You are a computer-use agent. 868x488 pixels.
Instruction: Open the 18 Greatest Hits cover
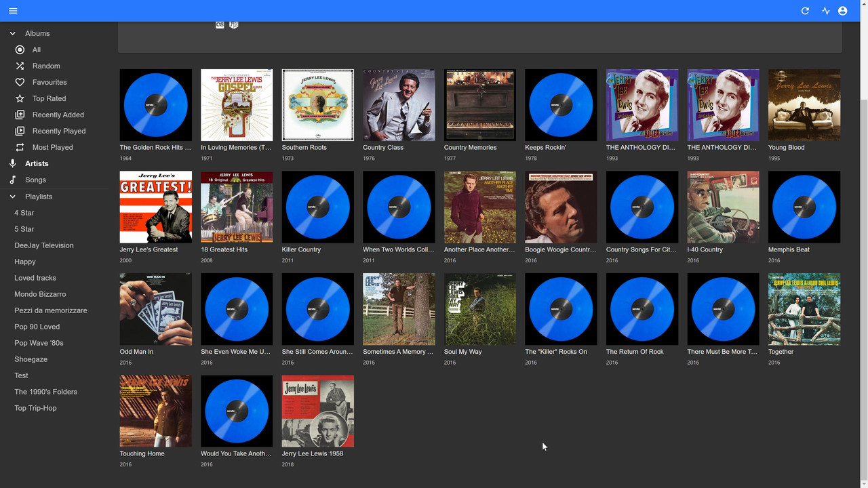237,207
